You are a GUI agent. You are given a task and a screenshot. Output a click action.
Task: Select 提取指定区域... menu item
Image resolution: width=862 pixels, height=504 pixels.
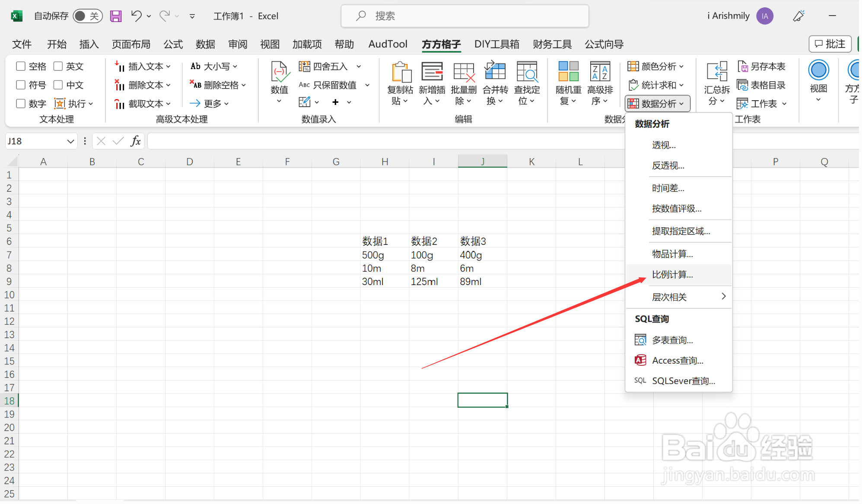(x=678, y=231)
